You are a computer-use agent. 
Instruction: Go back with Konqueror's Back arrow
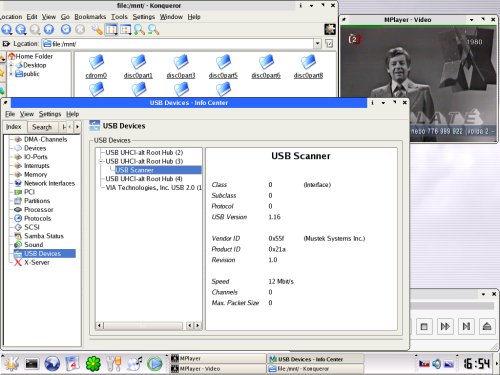pos(21,30)
